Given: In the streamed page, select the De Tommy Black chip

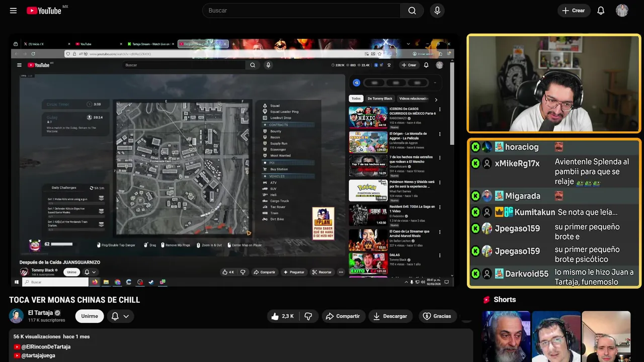Looking at the screenshot, I should click(x=380, y=99).
